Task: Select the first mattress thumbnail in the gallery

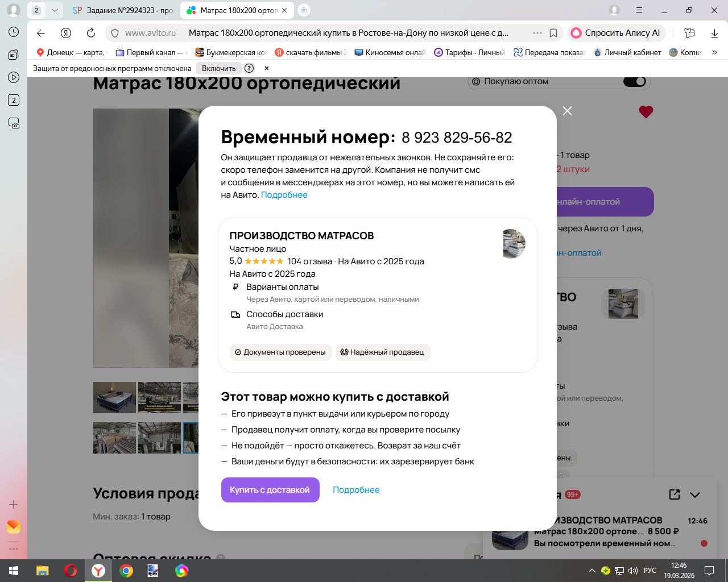Action: [115, 397]
